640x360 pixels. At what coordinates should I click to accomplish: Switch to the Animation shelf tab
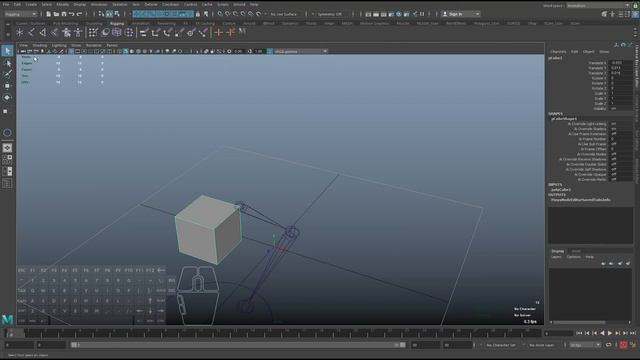click(140, 24)
